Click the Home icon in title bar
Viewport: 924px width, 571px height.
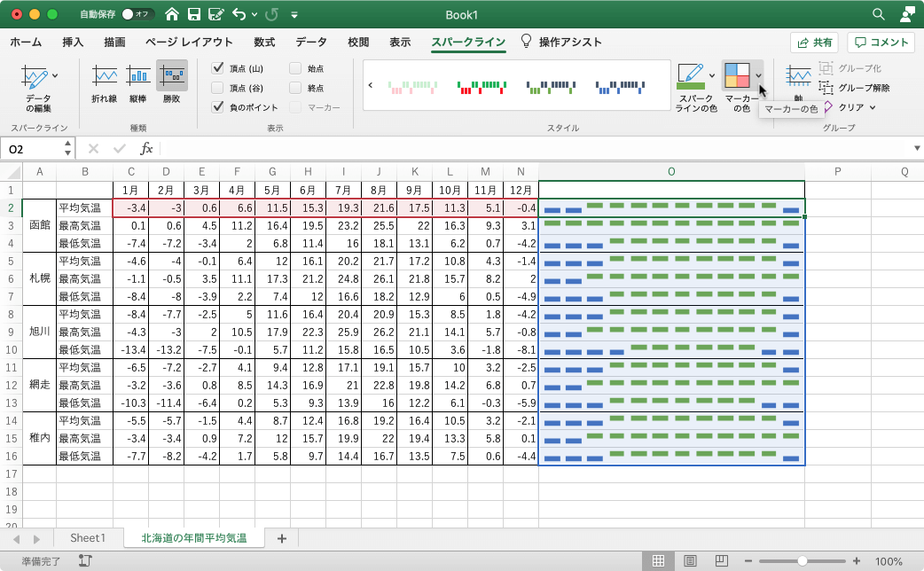point(171,14)
